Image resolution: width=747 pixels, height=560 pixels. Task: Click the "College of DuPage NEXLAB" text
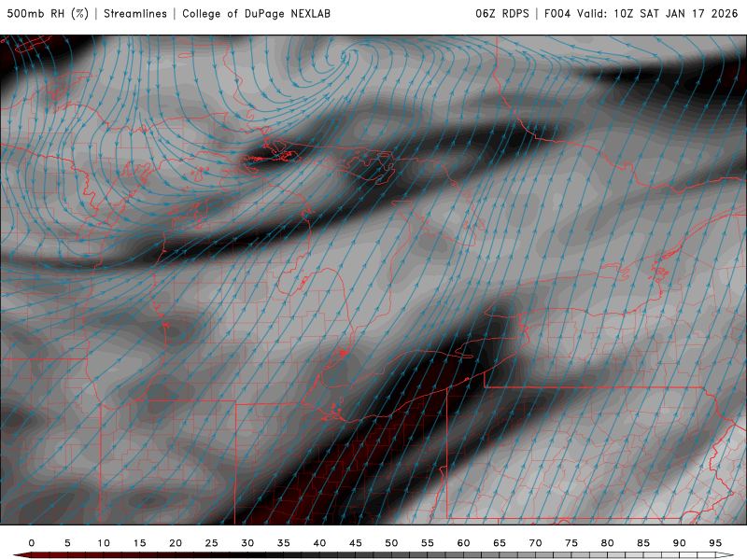coord(256,13)
